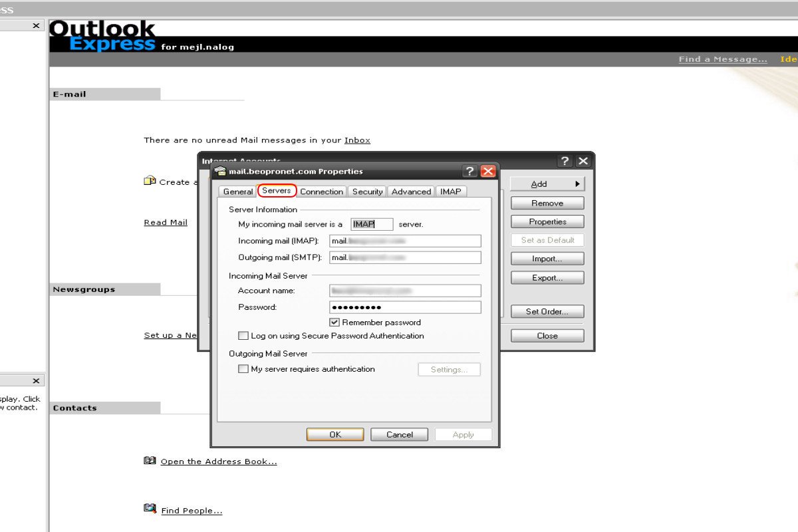This screenshot has width=798, height=532.
Task: Click the "Server Information" group label
Action: point(263,209)
